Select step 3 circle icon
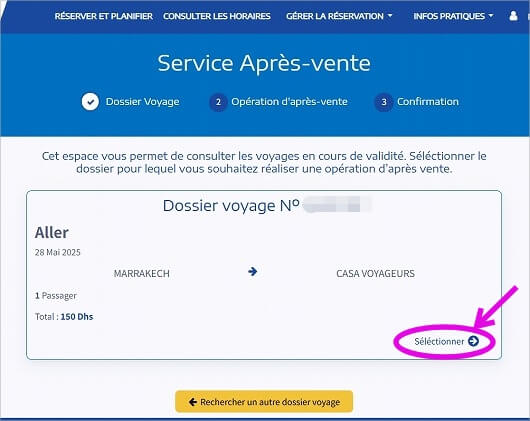The image size is (530, 421). point(384,102)
